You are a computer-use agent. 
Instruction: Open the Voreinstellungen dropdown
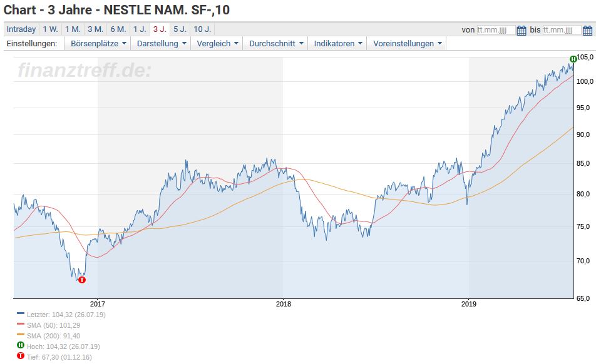click(407, 44)
